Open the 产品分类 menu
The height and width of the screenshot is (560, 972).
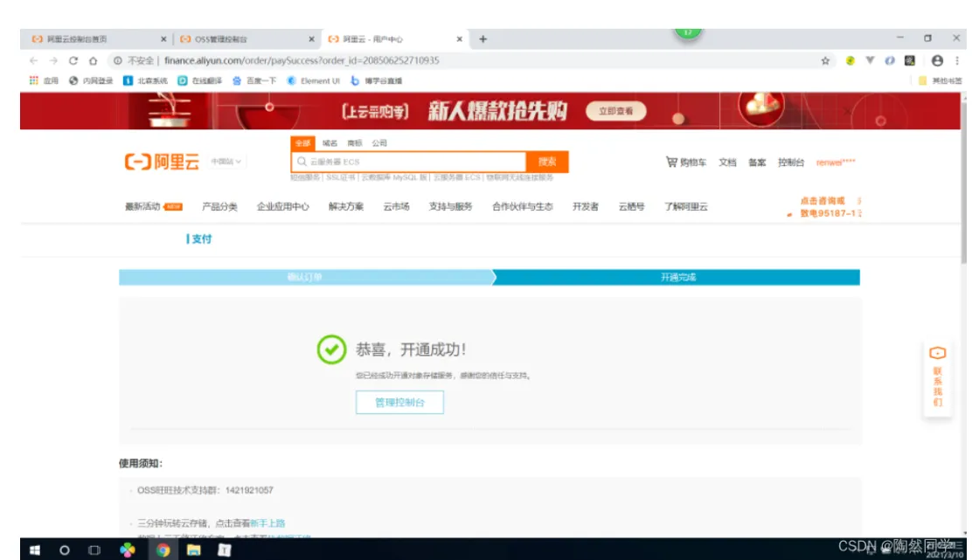(x=219, y=206)
